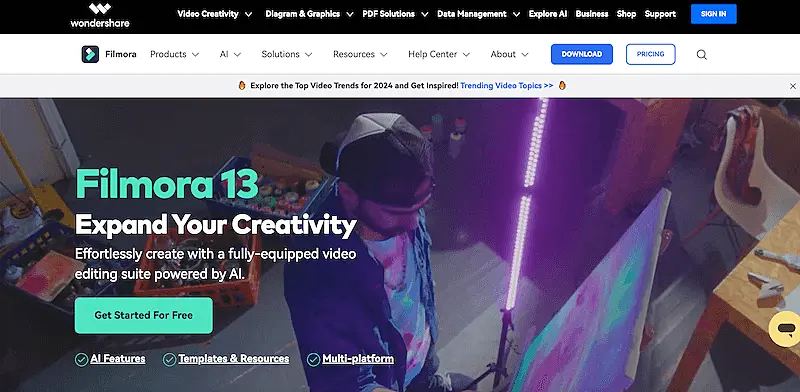Click the checkmark icon beside Templates & Resources
The height and width of the screenshot is (392, 800).
coord(169,360)
